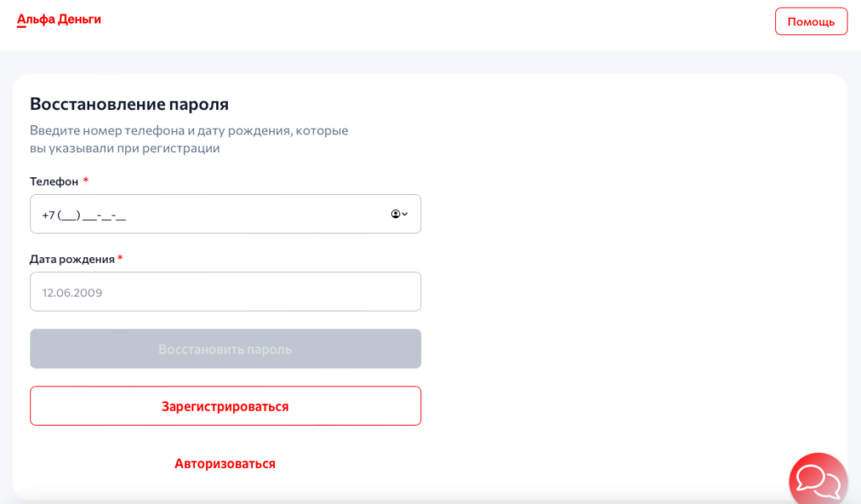Click the Дата рождения field label
Viewport: 861px width, 504px height.
click(71, 259)
